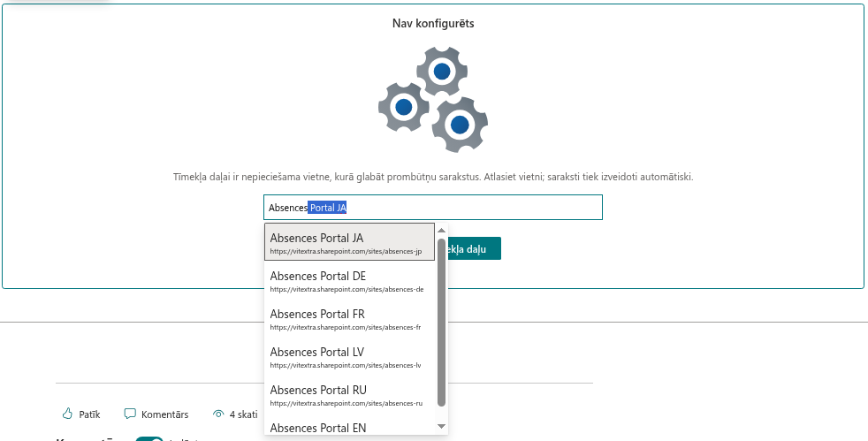Choose Absences Portal RU list option

(349, 394)
